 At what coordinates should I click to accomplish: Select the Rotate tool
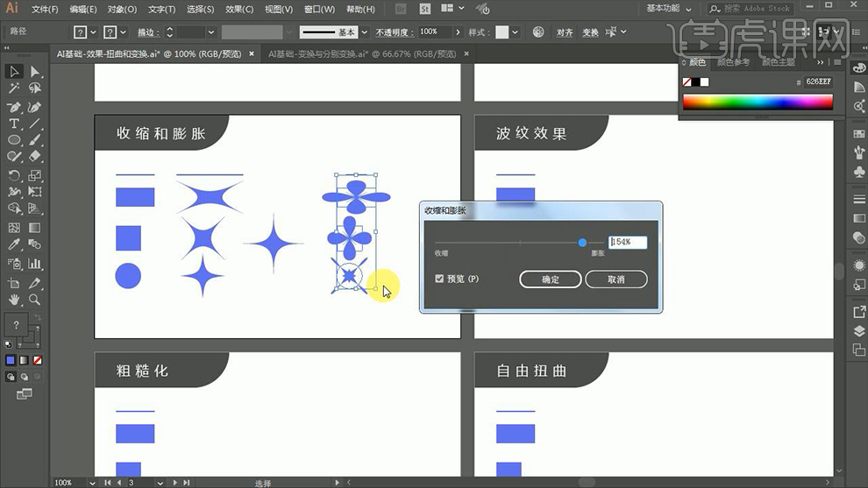(14, 175)
